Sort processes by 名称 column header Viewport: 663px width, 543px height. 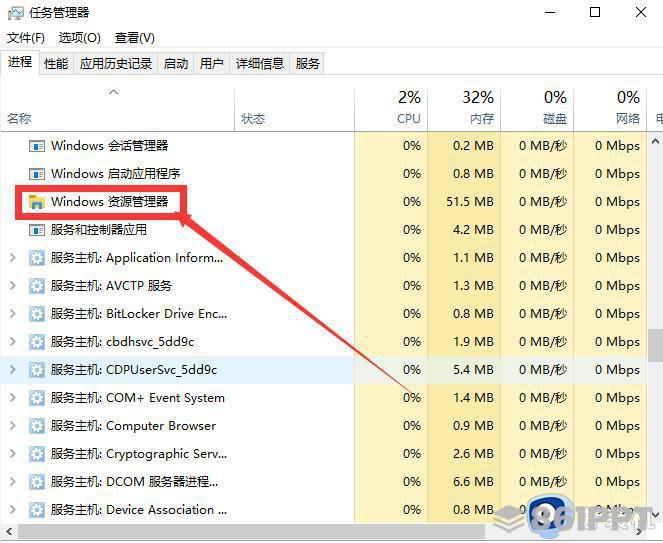point(118,110)
